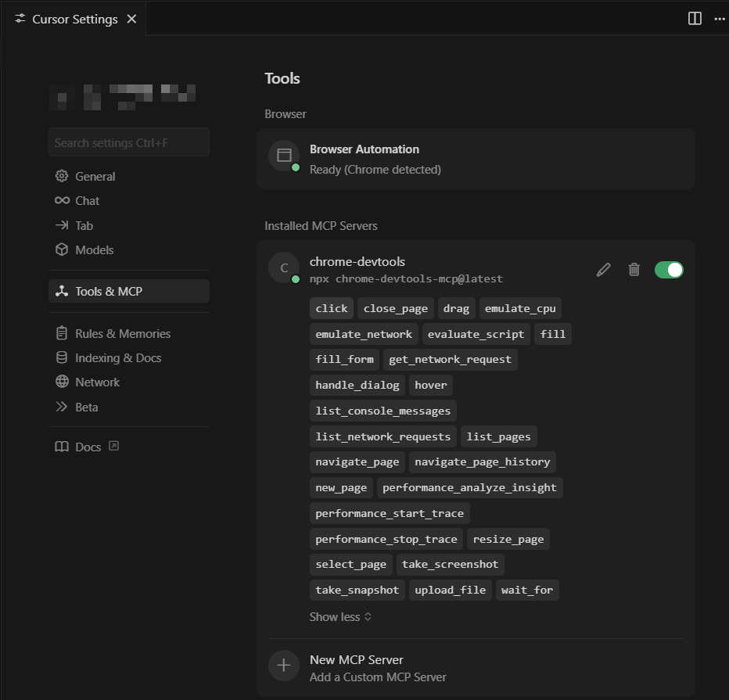729x700 pixels.
Task: Open General settings section
Action: (x=95, y=177)
